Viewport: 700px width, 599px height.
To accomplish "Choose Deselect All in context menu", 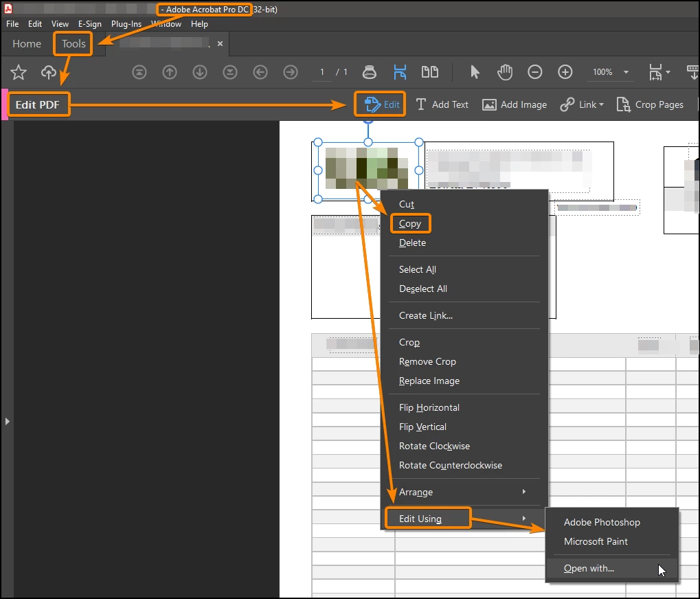I will pos(464,289).
